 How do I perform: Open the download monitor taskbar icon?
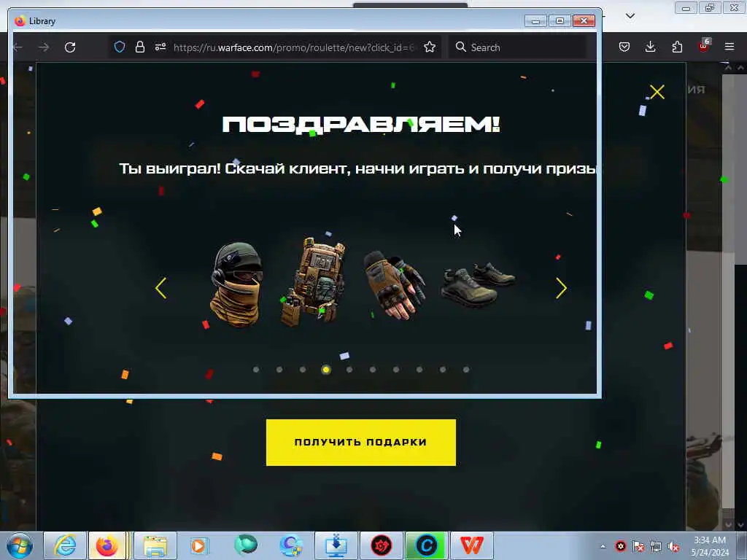click(x=336, y=545)
